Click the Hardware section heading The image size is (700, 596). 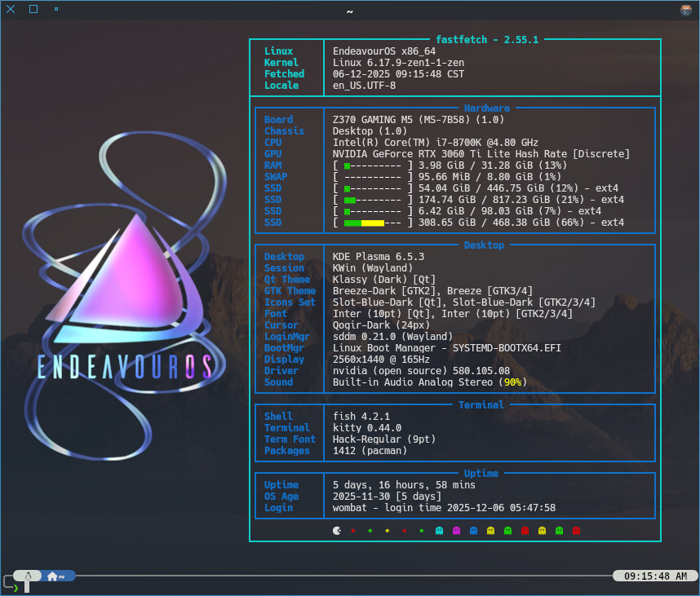pos(487,108)
